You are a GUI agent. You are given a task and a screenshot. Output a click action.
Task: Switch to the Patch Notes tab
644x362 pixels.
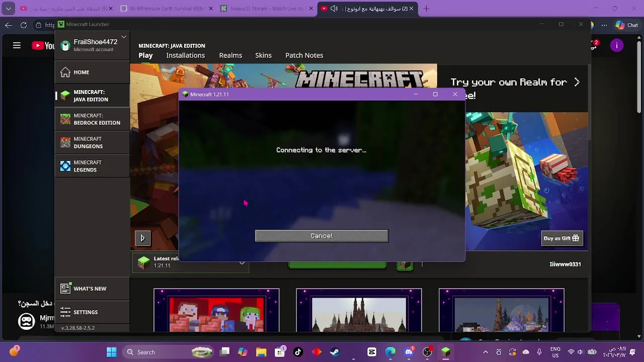304,55
